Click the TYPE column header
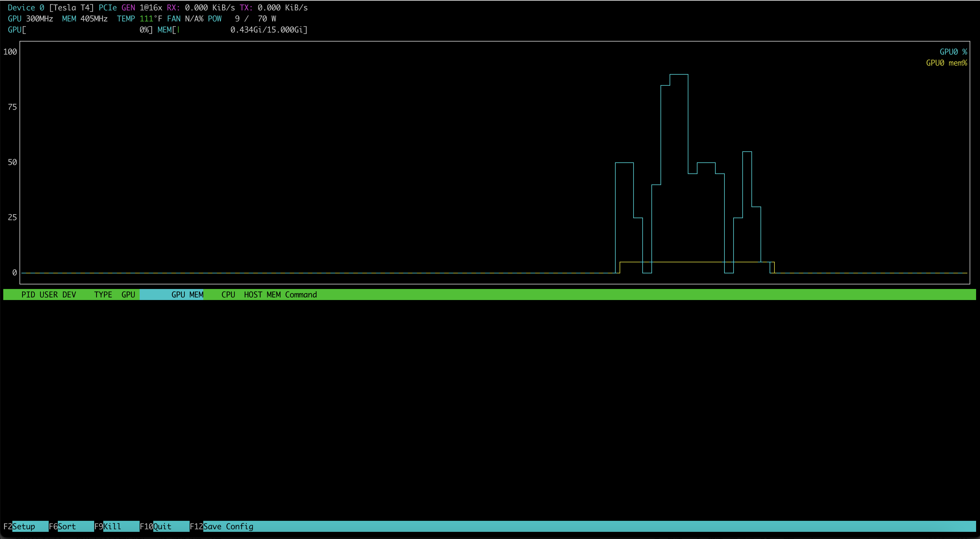The image size is (980, 539). (x=103, y=295)
